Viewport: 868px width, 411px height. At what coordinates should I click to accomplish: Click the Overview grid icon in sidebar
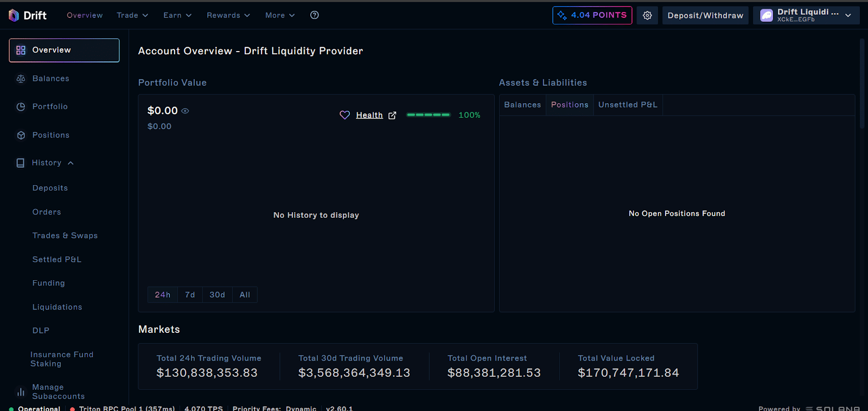(x=21, y=50)
